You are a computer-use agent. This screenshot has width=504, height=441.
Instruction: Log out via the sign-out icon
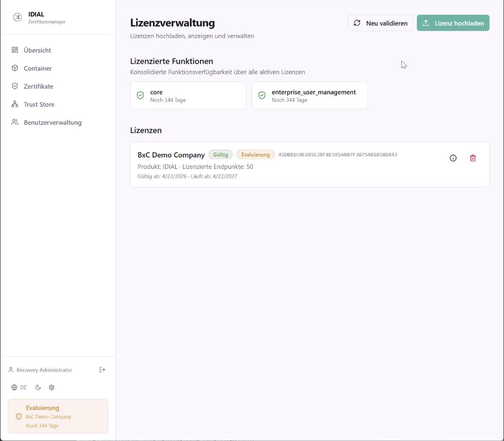[102, 370]
